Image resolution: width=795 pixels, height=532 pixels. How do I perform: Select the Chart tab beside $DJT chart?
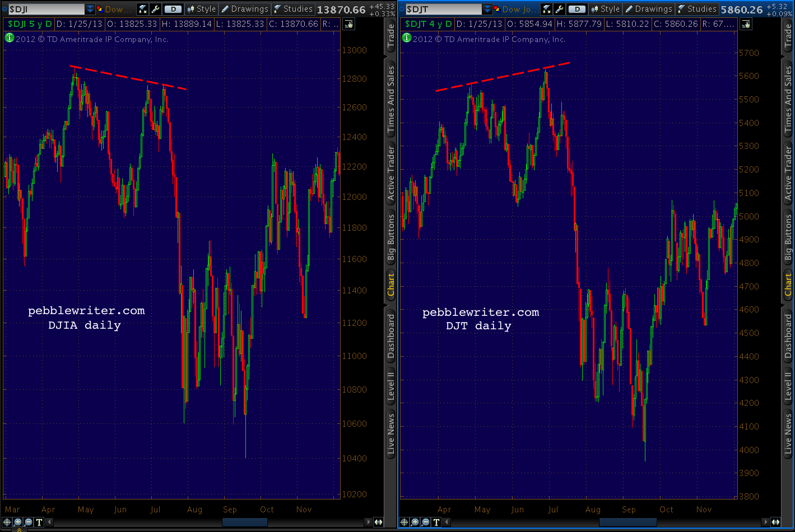tap(788, 284)
